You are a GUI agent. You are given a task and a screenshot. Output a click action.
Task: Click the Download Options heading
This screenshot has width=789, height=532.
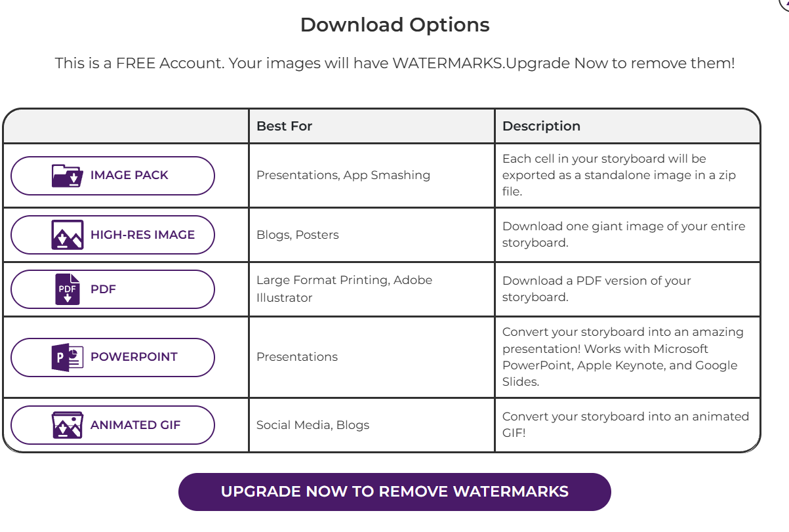point(395,25)
